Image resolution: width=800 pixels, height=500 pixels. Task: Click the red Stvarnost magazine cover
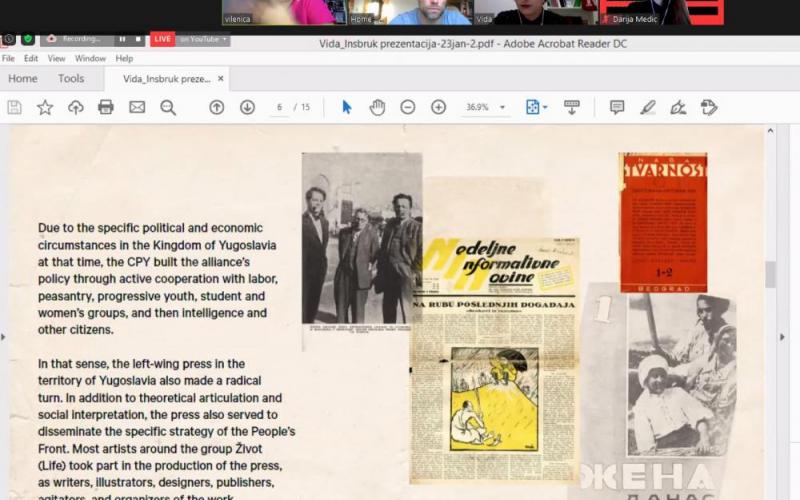[663, 222]
